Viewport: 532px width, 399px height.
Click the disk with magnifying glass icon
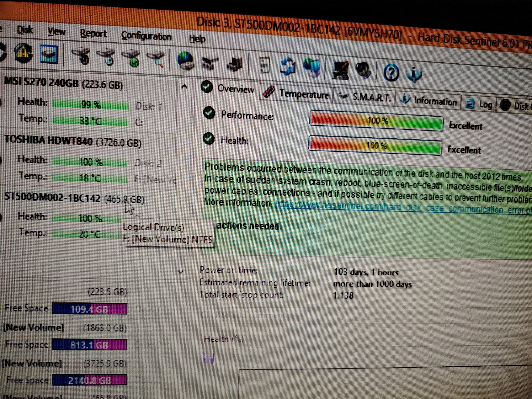point(156,58)
